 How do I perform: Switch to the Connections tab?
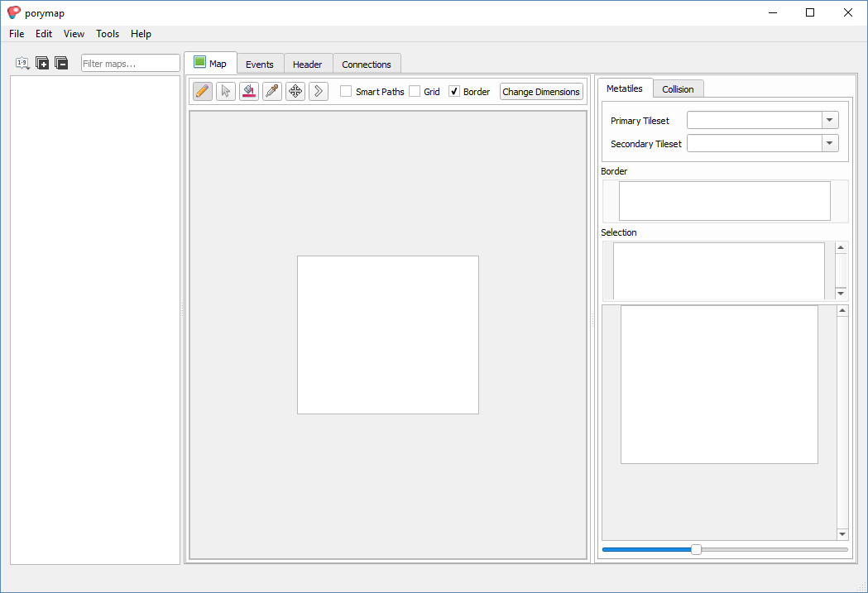(367, 65)
